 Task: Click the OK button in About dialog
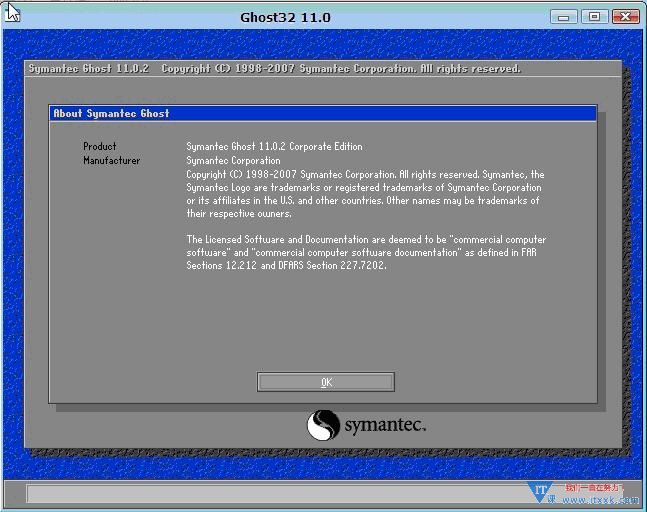coord(326,382)
